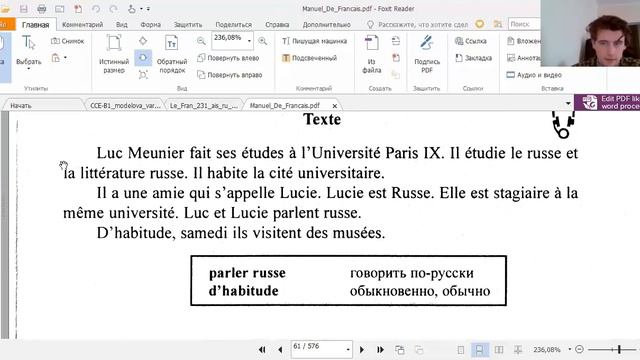Click the Save icon in quick access toolbar

24,9
